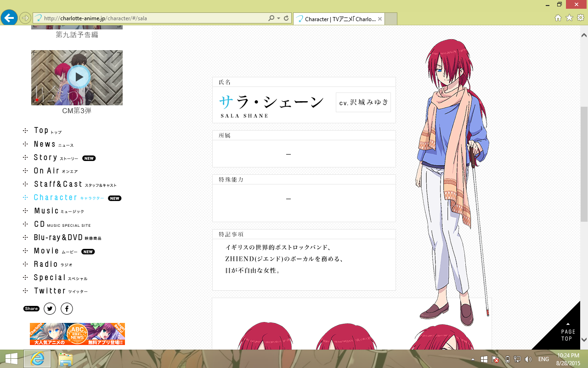
Task: Open File Explorer in the taskbar
Action: (x=66, y=359)
